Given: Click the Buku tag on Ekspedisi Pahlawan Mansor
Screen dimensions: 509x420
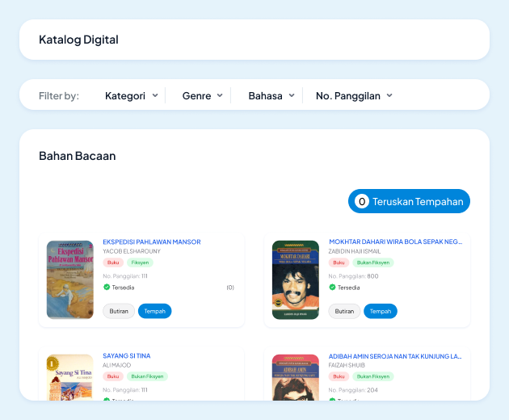Looking at the screenshot, I should 113,262.
